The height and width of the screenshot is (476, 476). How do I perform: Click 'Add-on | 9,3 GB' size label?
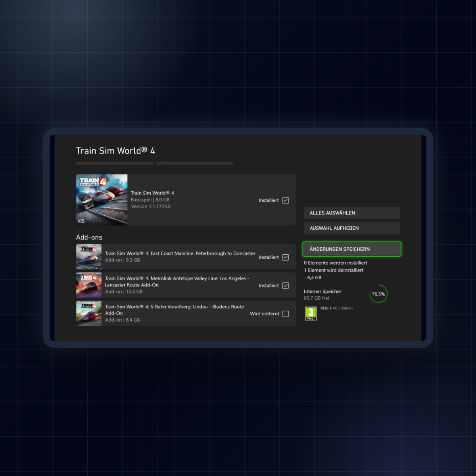[x=123, y=260]
